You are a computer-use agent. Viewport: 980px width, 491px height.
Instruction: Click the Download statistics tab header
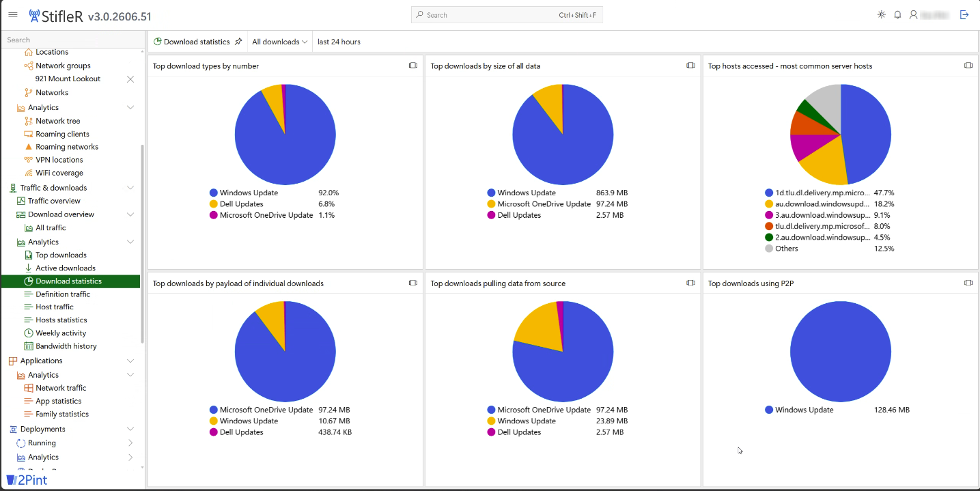[x=197, y=42]
